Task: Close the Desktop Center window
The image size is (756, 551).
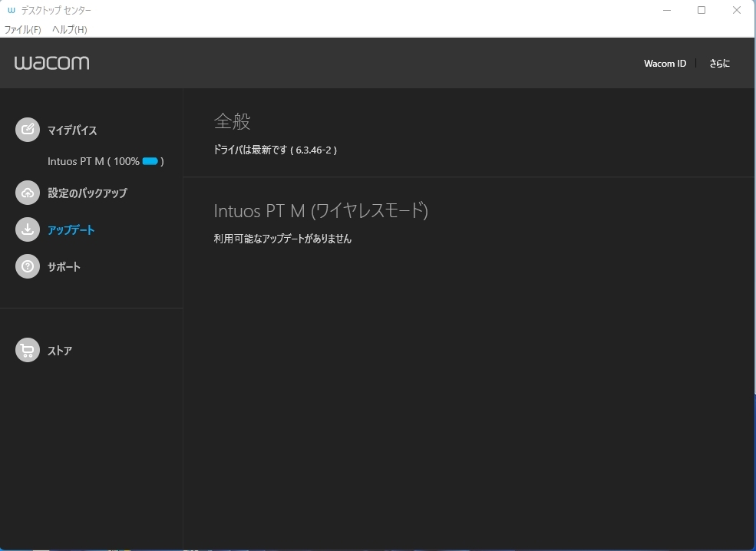Action: 737,10
